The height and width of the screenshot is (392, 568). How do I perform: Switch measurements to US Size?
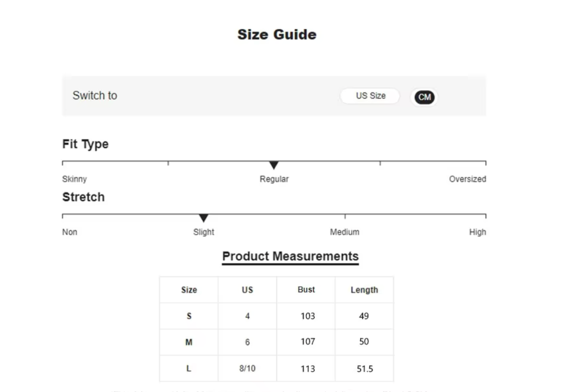pyautogui.click(x=370, y=96)
